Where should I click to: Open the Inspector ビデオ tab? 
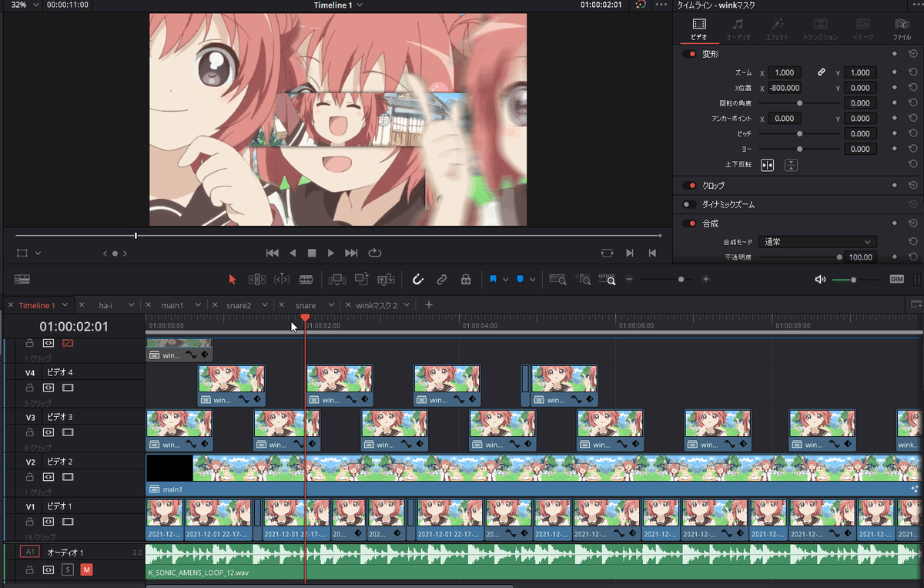click(x=699, y=29)
